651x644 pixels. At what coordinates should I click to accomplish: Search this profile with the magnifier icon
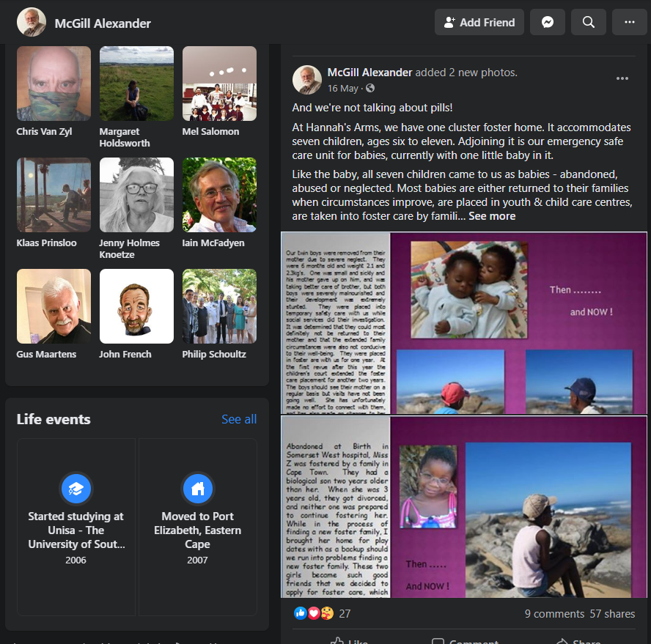coord(588,22)
